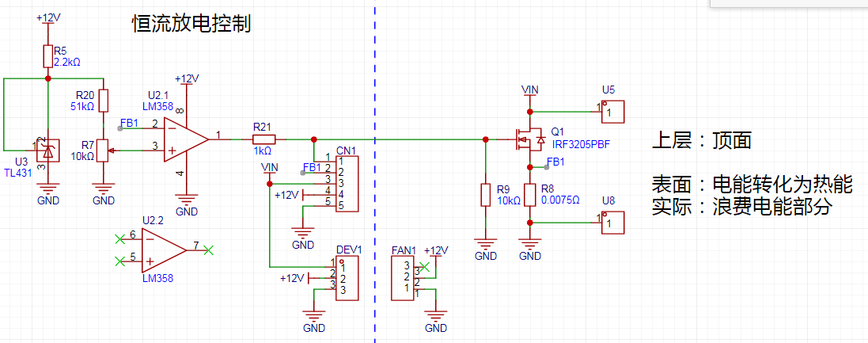Select the unused U2.2 op-amp triangle
The height and width of the screenshot is (343, 868).
pos(165,250)
